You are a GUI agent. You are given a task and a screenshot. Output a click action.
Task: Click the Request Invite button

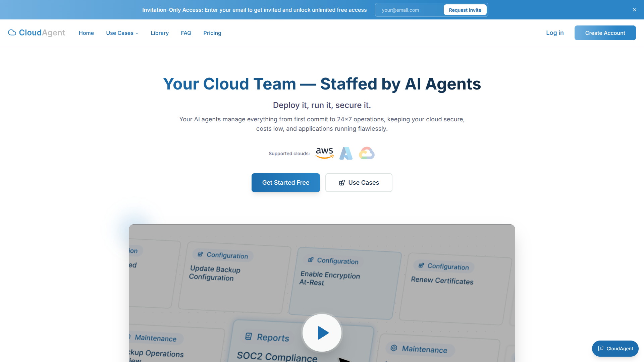[465, 10]
